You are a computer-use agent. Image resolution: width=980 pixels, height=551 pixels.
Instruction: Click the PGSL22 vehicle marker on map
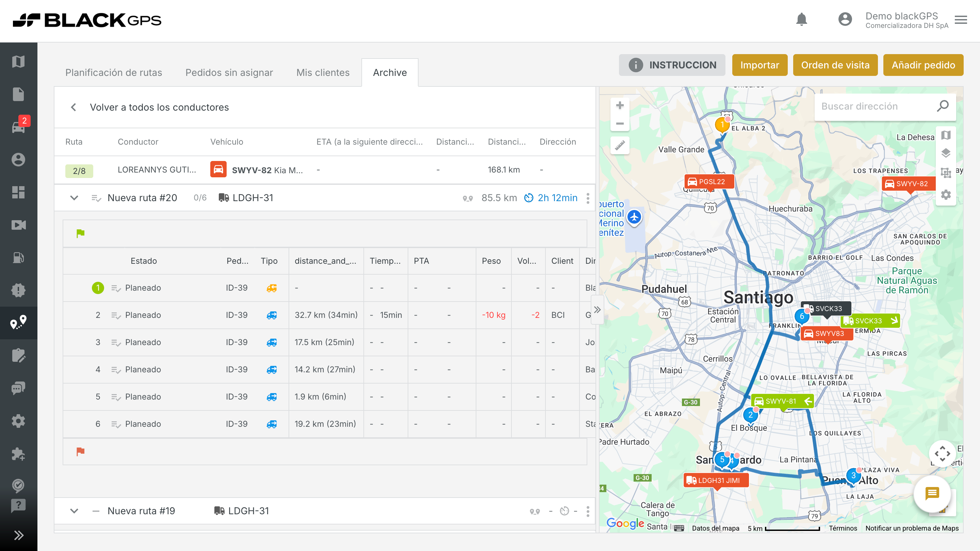pyautogui.click(x=709, y=181)
